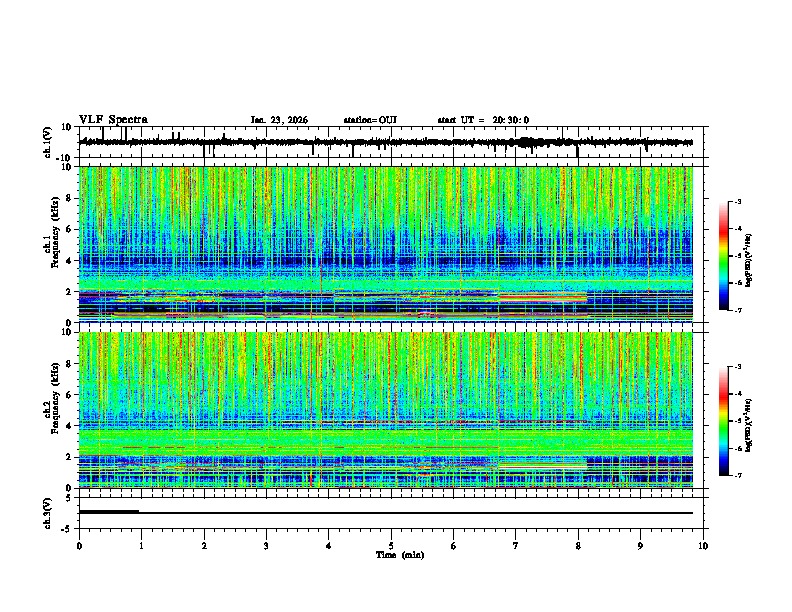Click inside the ch.2 frequency spectrogram
The width and height of the screenshot is (792, 612).
coord(386,410)
